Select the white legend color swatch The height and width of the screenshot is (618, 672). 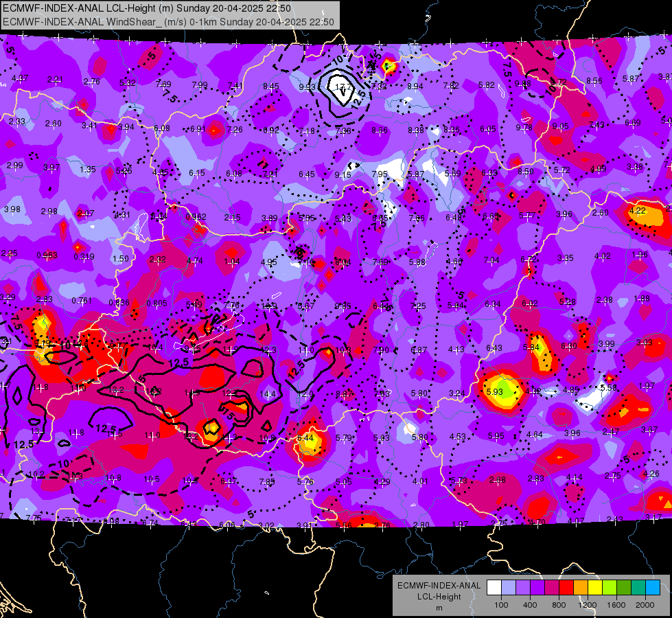494,588
